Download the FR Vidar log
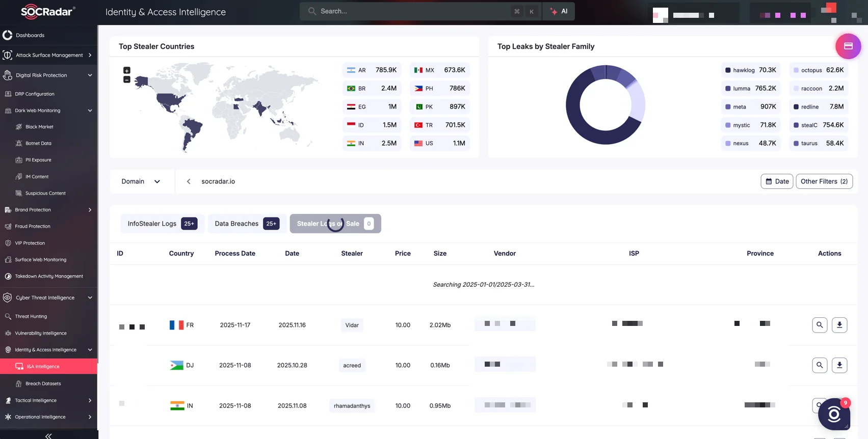This screenshot has width=868, height=439. pyautogui.click(x=839, y=325)
